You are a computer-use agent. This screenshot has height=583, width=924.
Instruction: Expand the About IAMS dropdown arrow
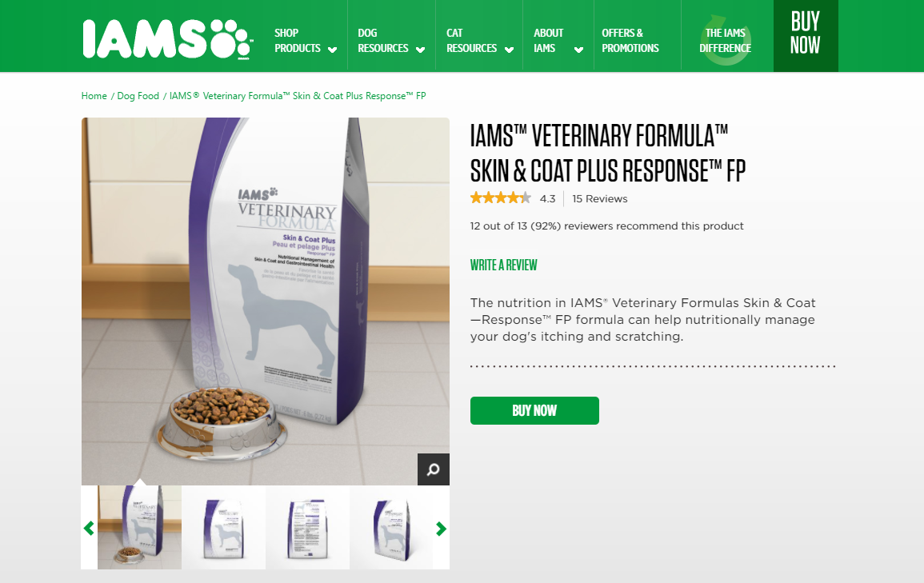578,50
